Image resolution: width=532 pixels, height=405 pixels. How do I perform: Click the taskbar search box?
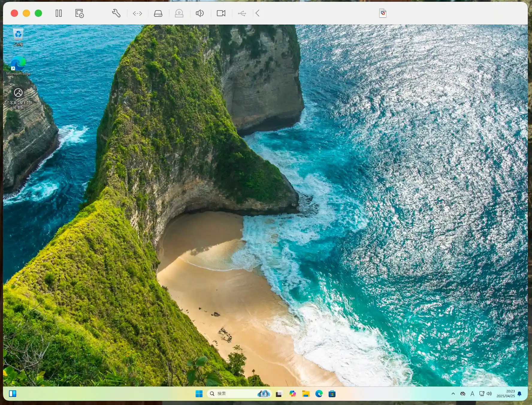tap(239, 394)
